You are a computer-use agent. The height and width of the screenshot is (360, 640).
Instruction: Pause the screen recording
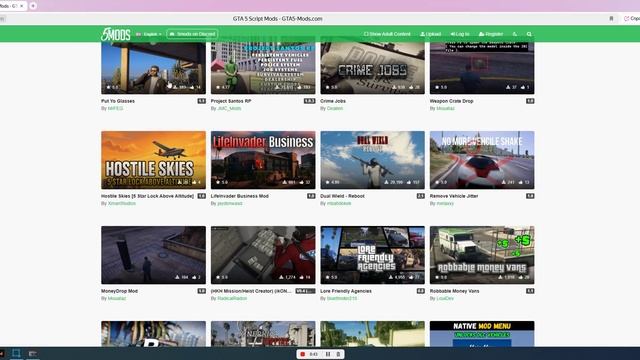click(x=328, y=354)
